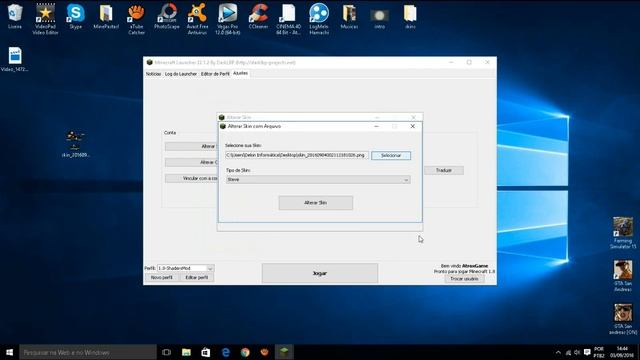Screen dimensions: 640x360
Task: Select the skin_201609 image on desktop
Action: coord(76,144)
